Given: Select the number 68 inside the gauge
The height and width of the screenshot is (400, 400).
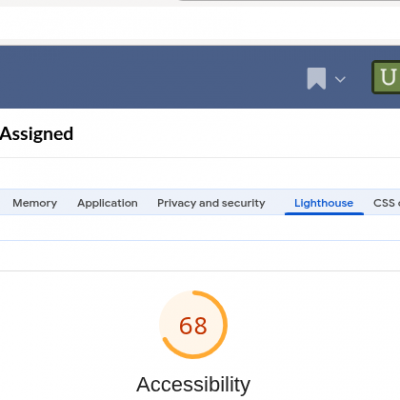Looking at the screenshot, I should pyautogui.click(x=193, y=326).
